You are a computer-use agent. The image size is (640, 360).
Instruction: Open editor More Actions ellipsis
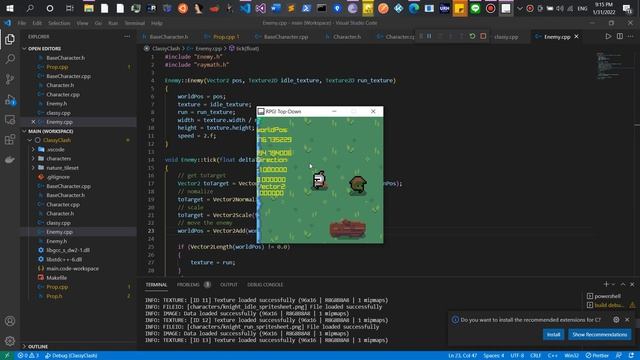631,36
